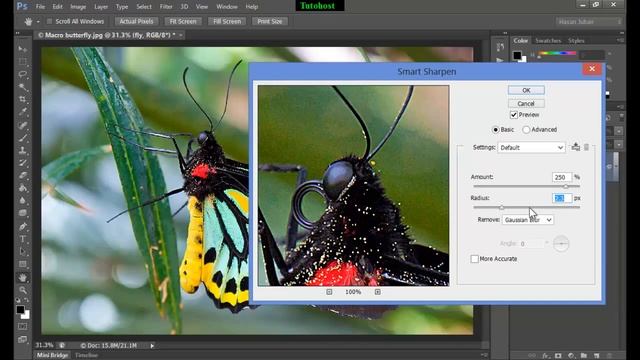This screenshot has height=360, width=640.
Task: Click foreground color swatch in toolbox
Action: 20,310
